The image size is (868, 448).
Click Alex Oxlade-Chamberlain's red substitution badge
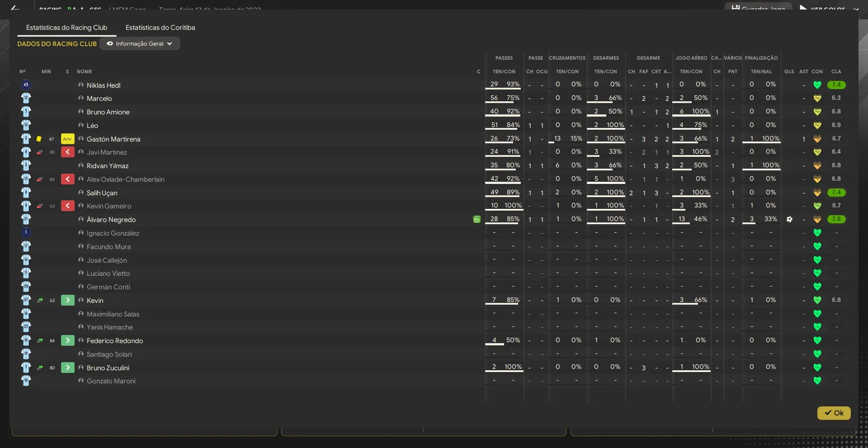(67, 179)
